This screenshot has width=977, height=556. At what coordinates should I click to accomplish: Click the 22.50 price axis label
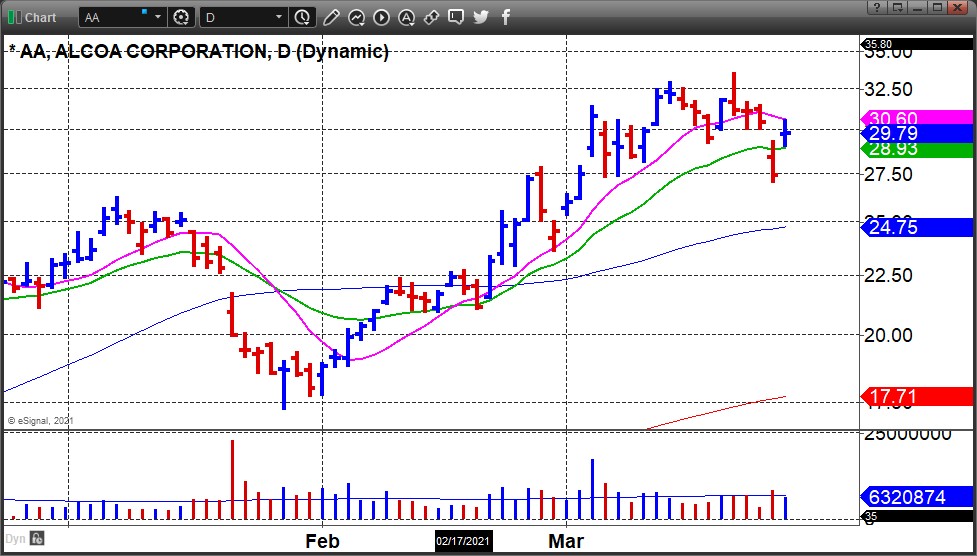tap(889, 275)
